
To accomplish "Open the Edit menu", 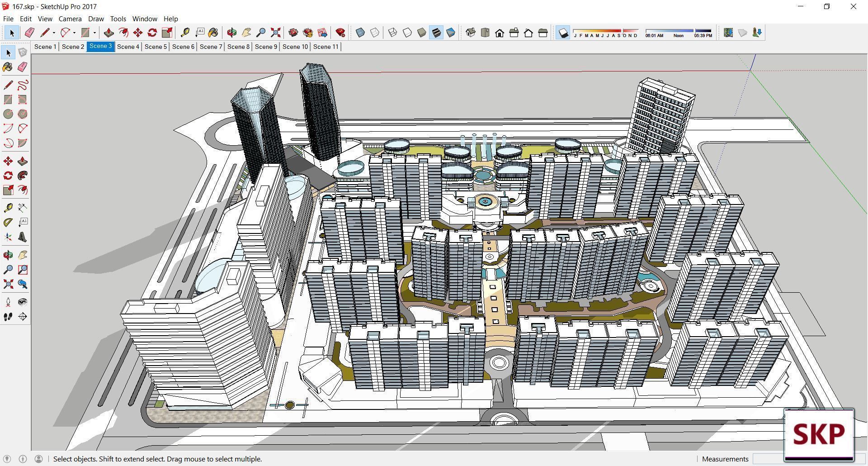I will click(25, 19).
